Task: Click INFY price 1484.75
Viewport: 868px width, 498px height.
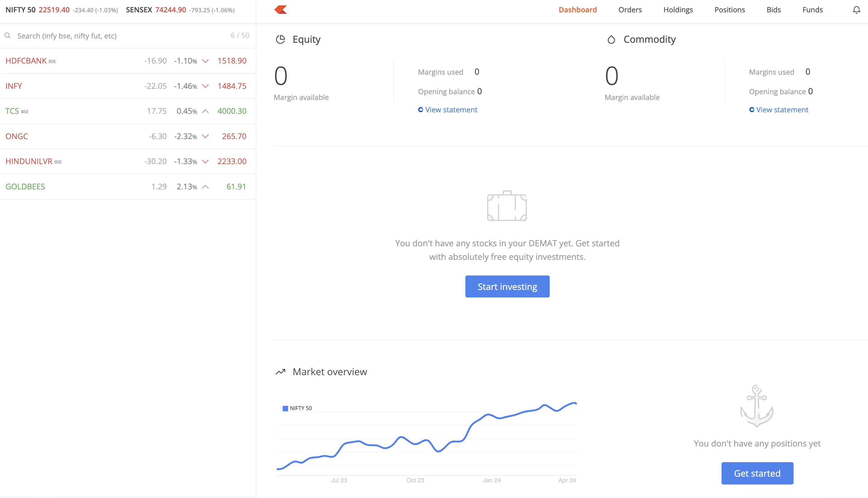Action: [232, 86]
